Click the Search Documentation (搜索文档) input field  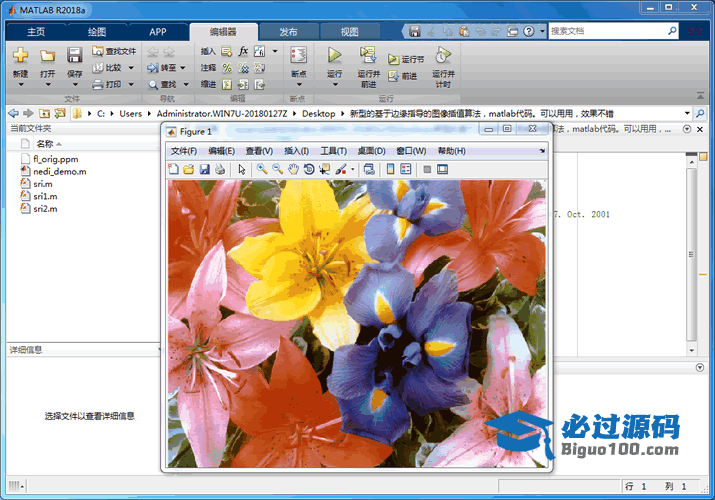click(607, 31)
